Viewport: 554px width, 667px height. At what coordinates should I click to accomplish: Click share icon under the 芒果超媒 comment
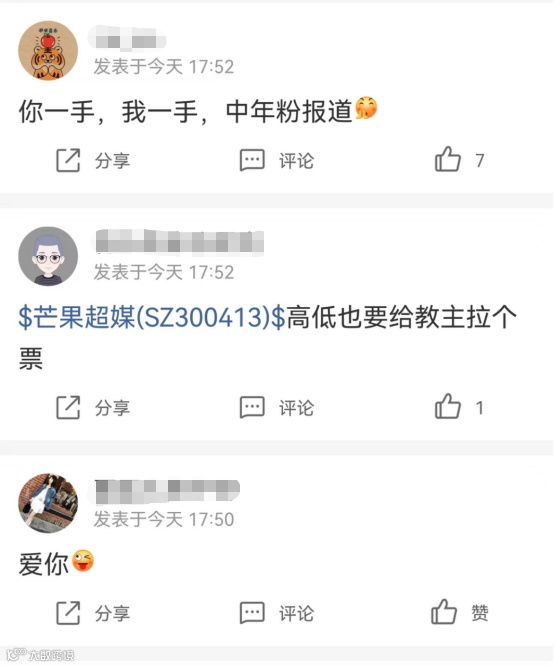68,408
